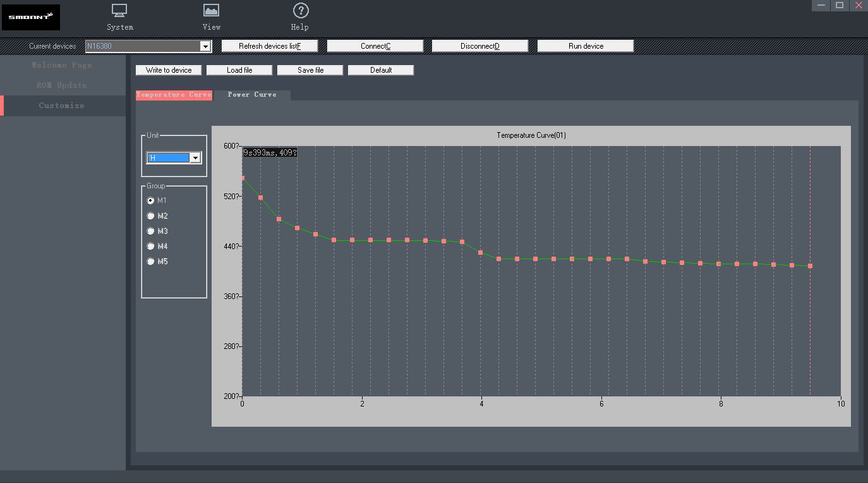Click the last curve point at red line
Screen dimensions: 868x483
coord(810,266)
